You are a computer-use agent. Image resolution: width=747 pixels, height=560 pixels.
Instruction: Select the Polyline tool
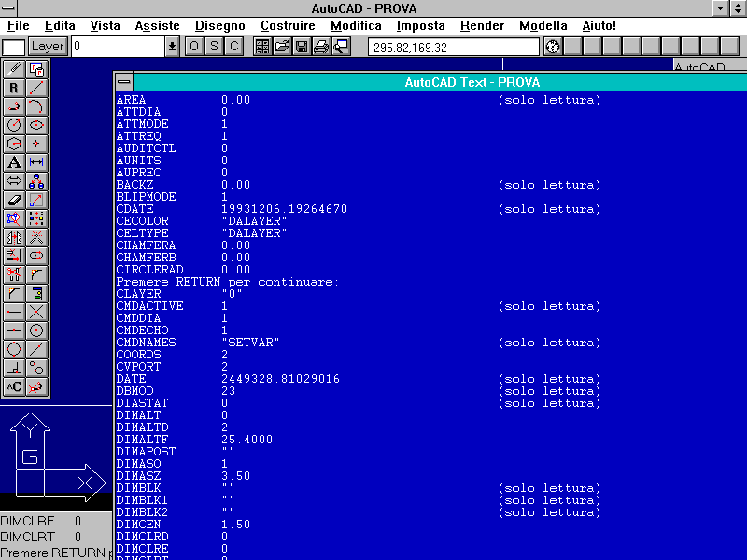14,106
